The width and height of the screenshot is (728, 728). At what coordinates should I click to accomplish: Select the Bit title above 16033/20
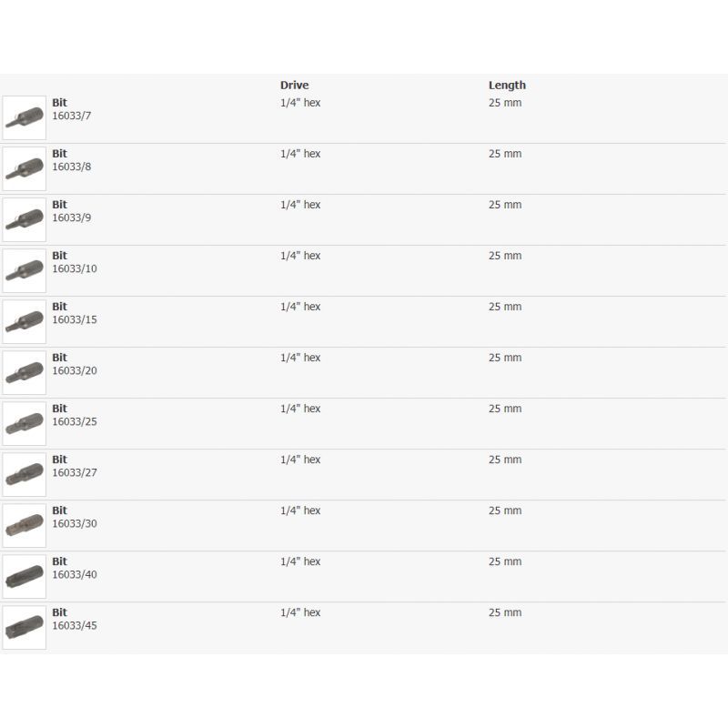click(59, 358)
